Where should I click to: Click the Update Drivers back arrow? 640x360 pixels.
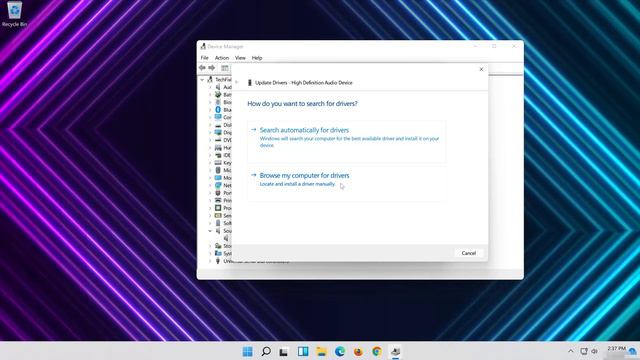click(x=237, y=82)
